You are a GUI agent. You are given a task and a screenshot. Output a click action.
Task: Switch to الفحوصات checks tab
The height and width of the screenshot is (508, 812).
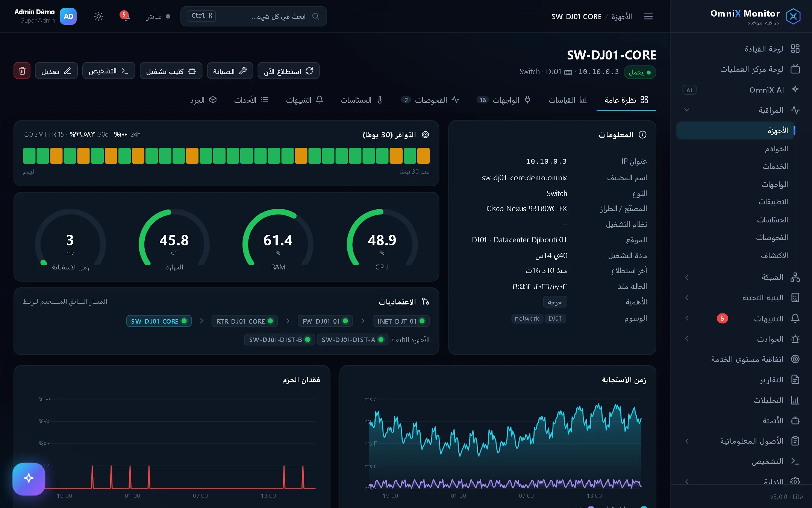point(430,100)
